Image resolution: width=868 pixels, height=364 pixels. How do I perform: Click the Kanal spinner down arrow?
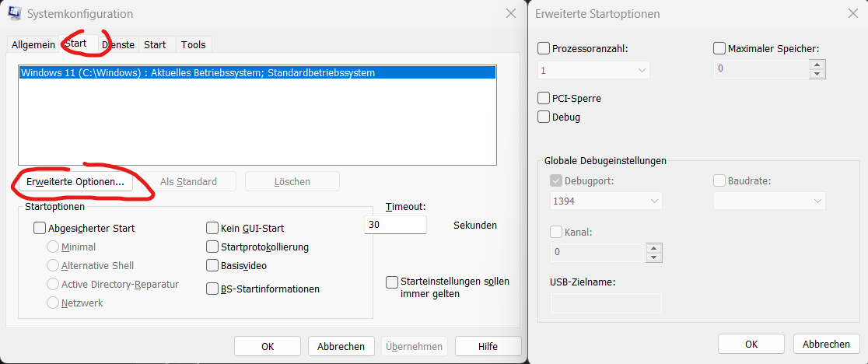654,257
